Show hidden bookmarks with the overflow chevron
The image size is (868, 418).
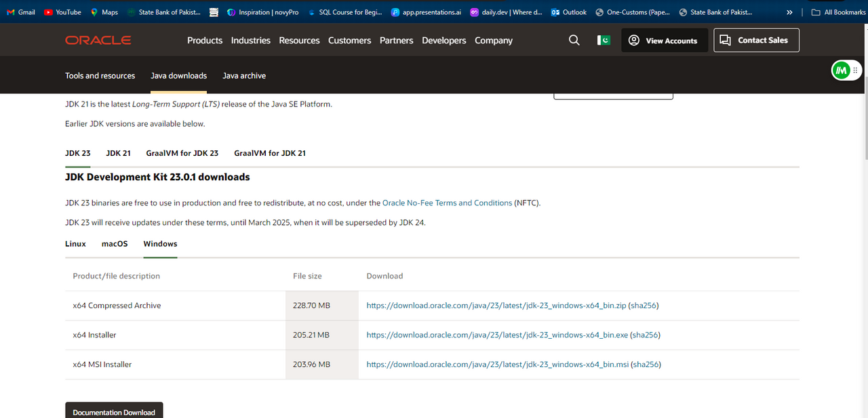(x=789, y=12)
